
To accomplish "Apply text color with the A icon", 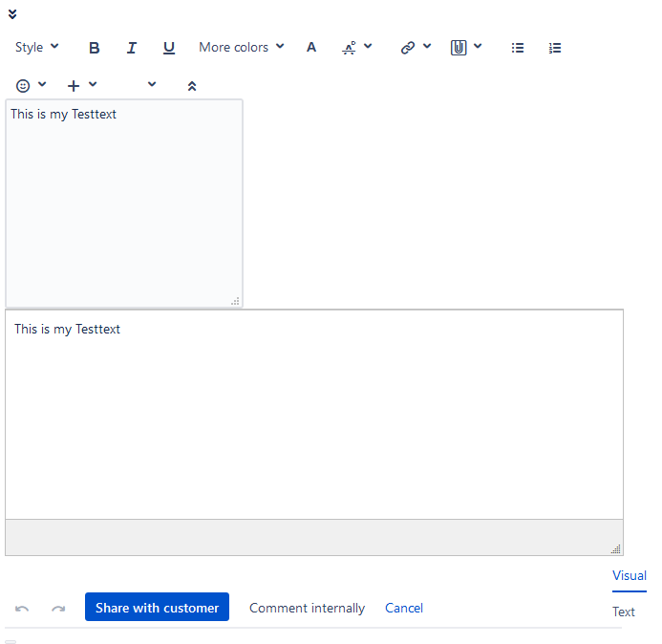I will (x=311, y=48).
